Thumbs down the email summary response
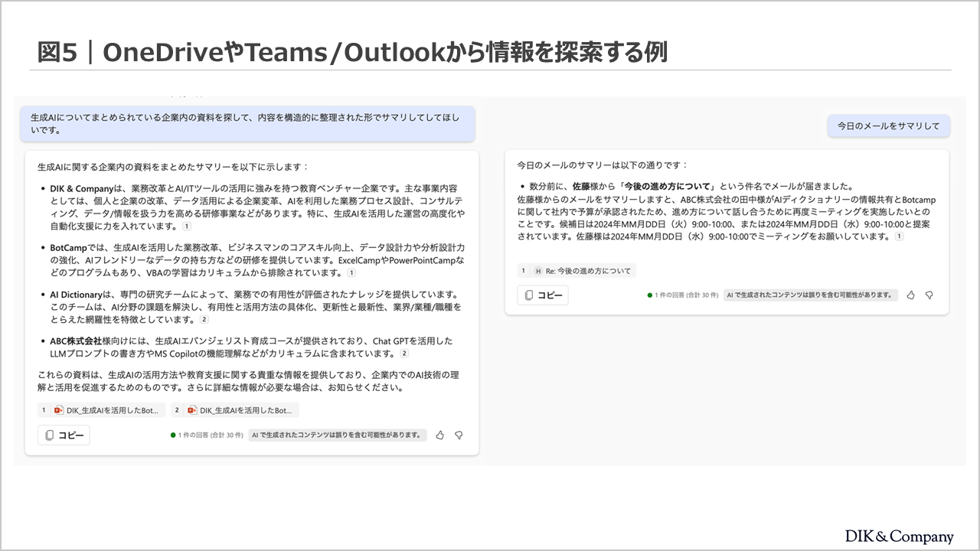 pos(929,295)
